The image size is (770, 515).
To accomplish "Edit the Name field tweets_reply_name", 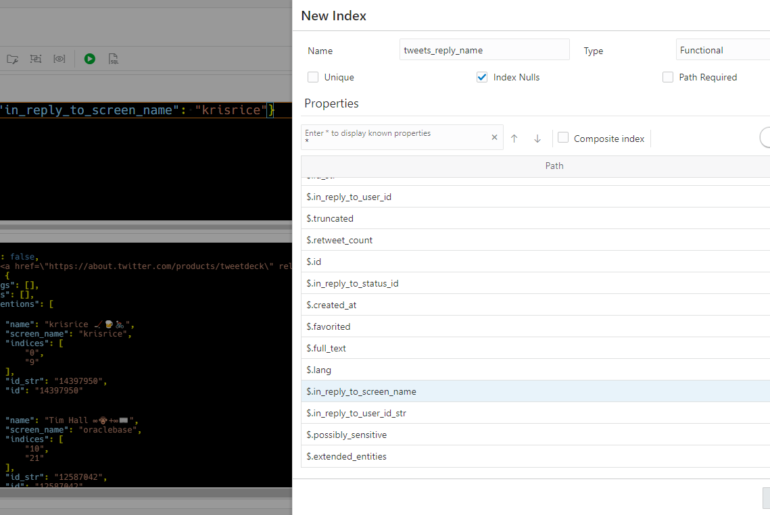I will coord(484,50).
